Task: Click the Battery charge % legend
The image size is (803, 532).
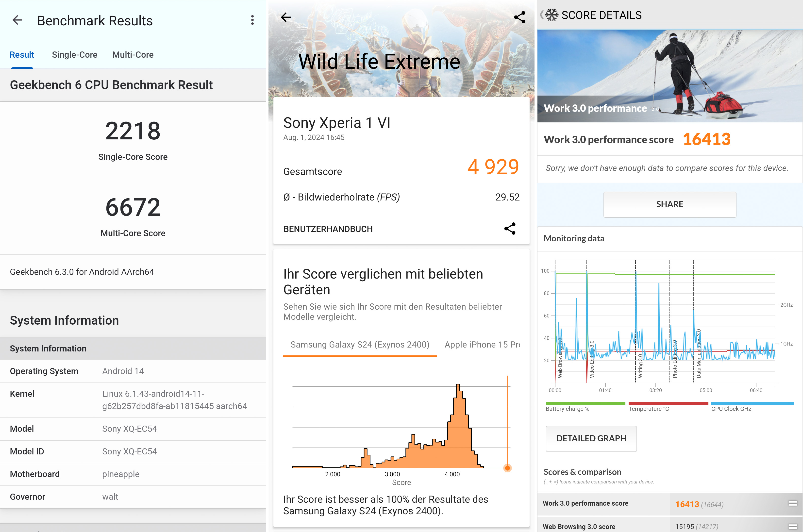Action: tap(567, 409)
